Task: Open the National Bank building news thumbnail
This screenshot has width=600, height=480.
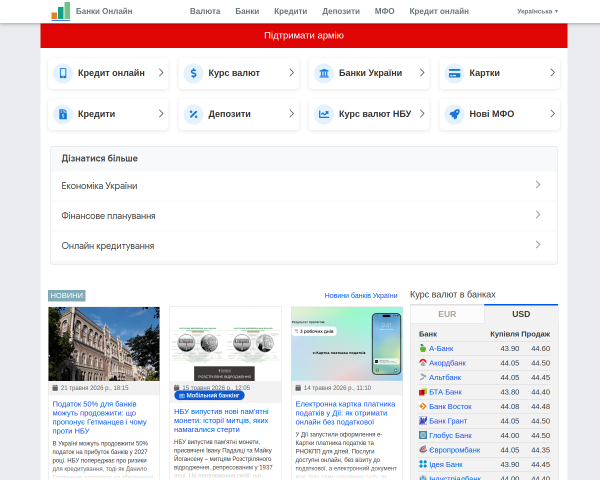Action: point(104,344)
